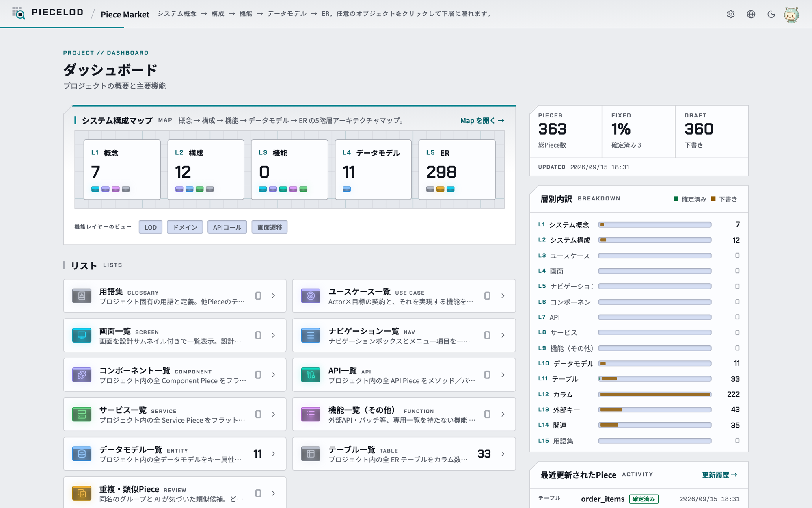Click the PIECELOD logo icon

[18, 13]
